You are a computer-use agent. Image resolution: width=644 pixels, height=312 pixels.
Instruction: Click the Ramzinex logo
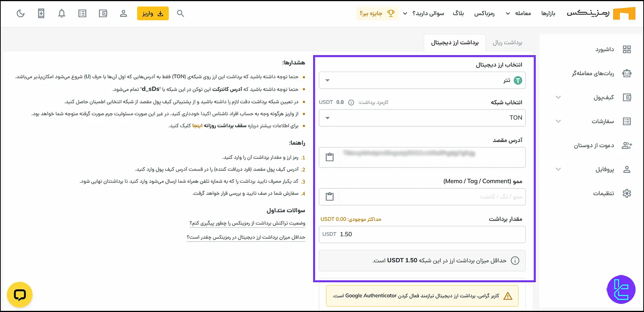coord(601,13)
